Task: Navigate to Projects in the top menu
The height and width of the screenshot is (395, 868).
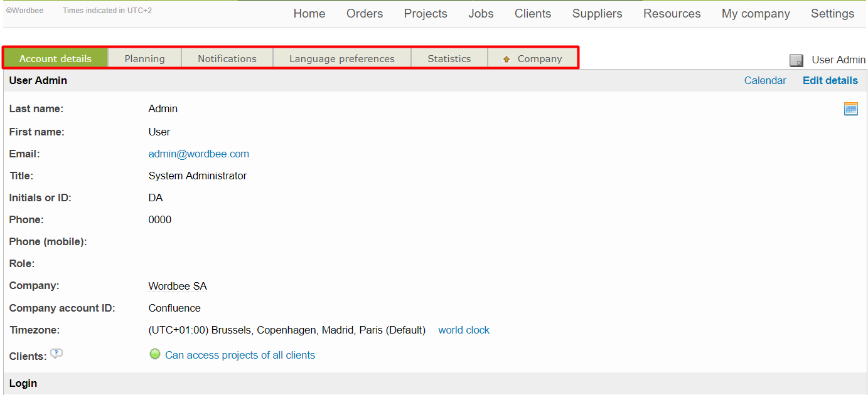Action: [426, 13]
